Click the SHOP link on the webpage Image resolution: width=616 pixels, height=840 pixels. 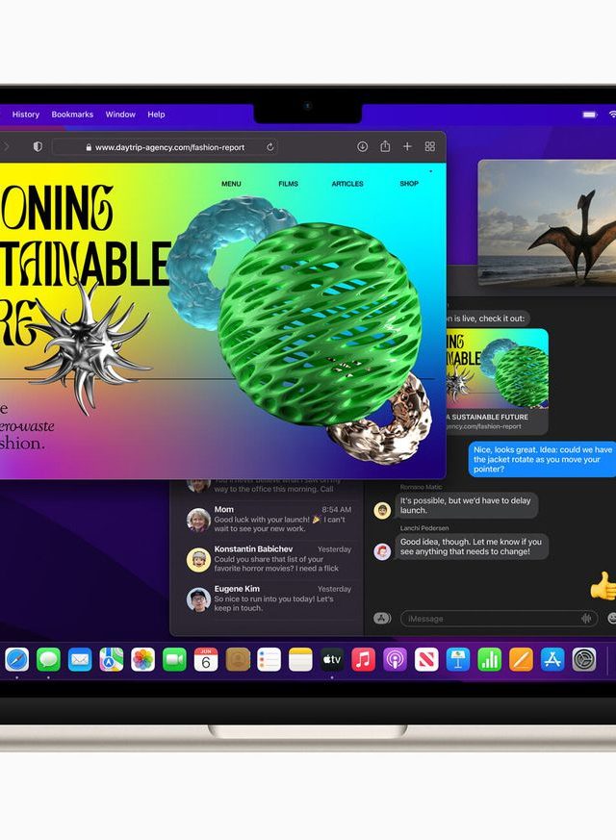(409, 184)
